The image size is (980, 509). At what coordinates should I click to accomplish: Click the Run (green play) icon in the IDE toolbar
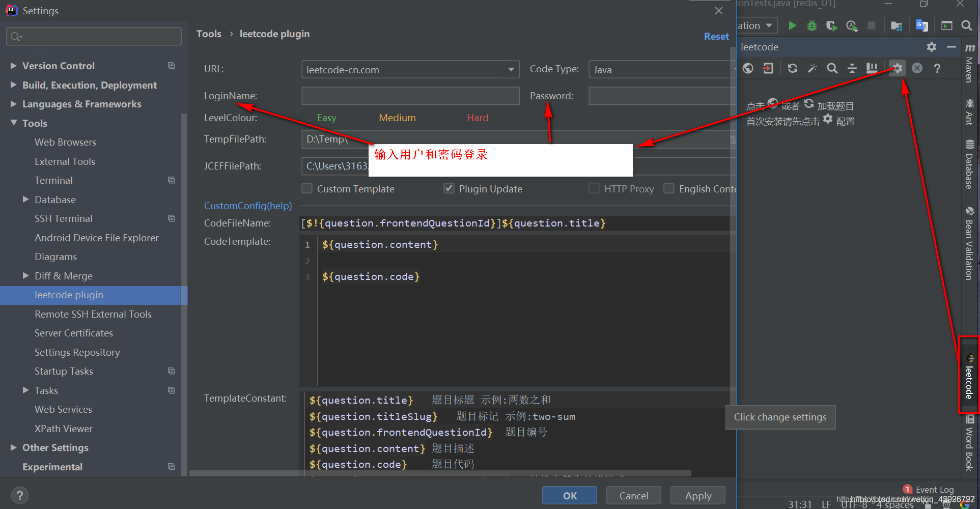792,25
